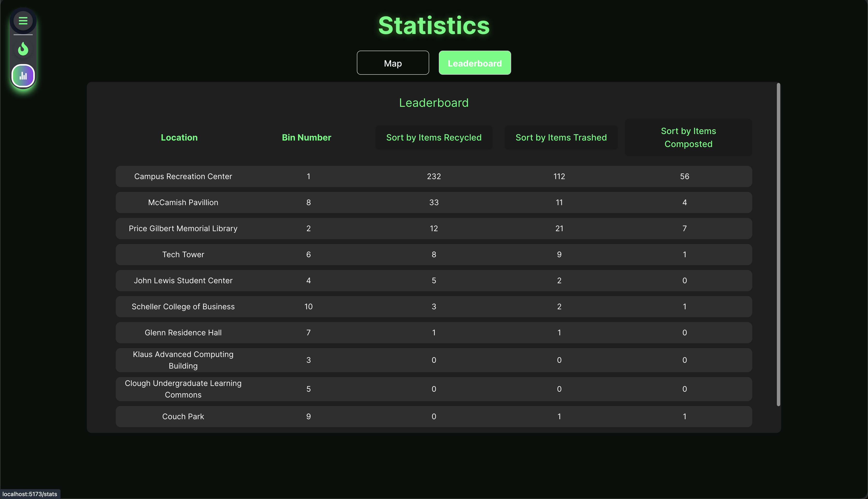Click Scheller College of Business row
Screen dimensions: 868x499
(183, 307)
